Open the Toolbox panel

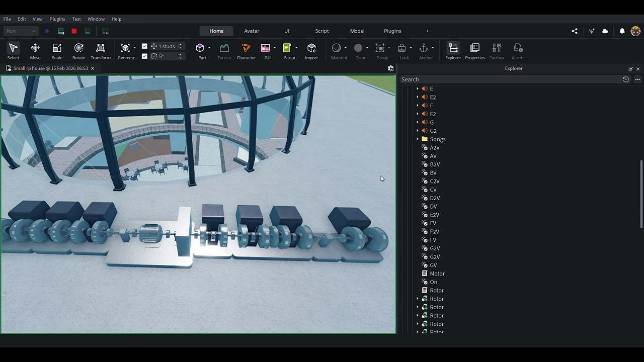pos(497,51)
